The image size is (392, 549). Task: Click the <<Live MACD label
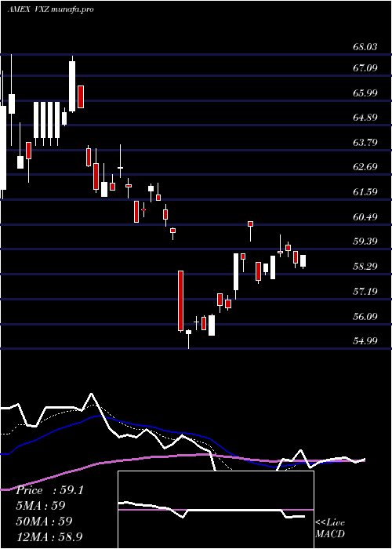(x=330, y=529)
